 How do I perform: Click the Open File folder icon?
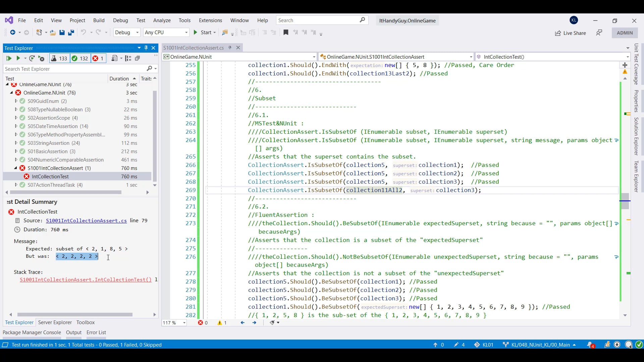pyautogui.click(x=53, y=33)
